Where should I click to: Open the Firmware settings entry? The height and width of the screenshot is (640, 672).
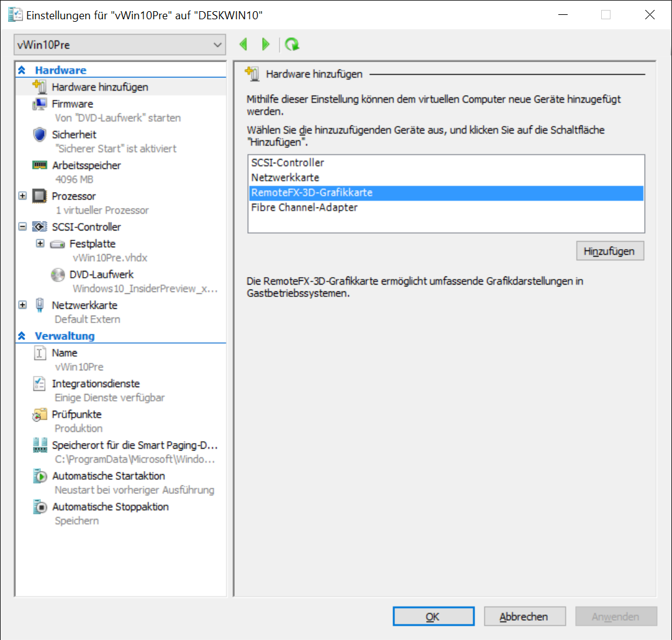[x=73, y=104]
